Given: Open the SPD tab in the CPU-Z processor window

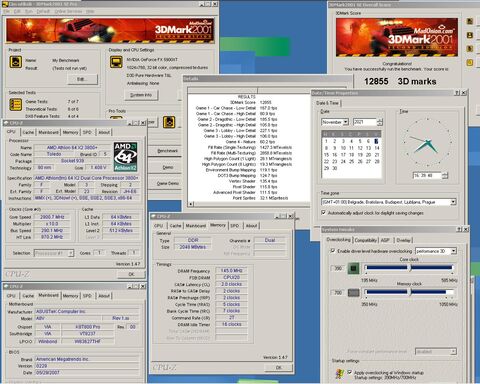Looking at the screenshot, I should [87, 132].
